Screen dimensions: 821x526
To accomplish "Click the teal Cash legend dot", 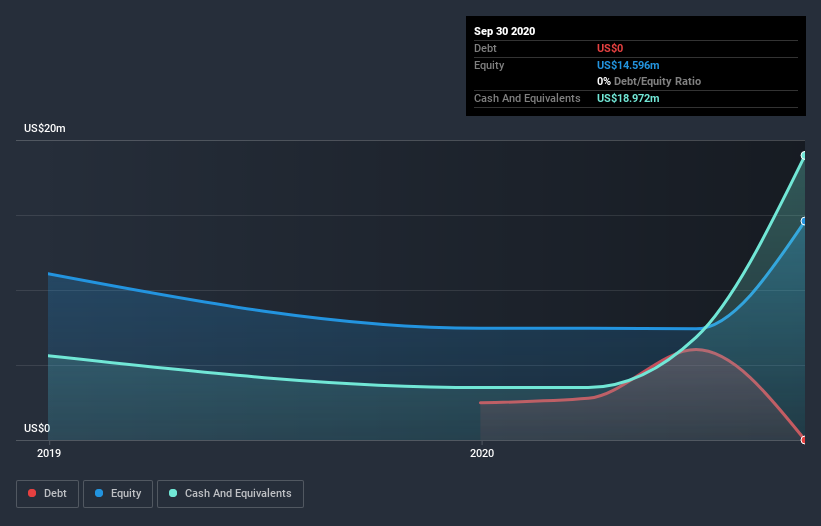I will [x=173, y=493].
